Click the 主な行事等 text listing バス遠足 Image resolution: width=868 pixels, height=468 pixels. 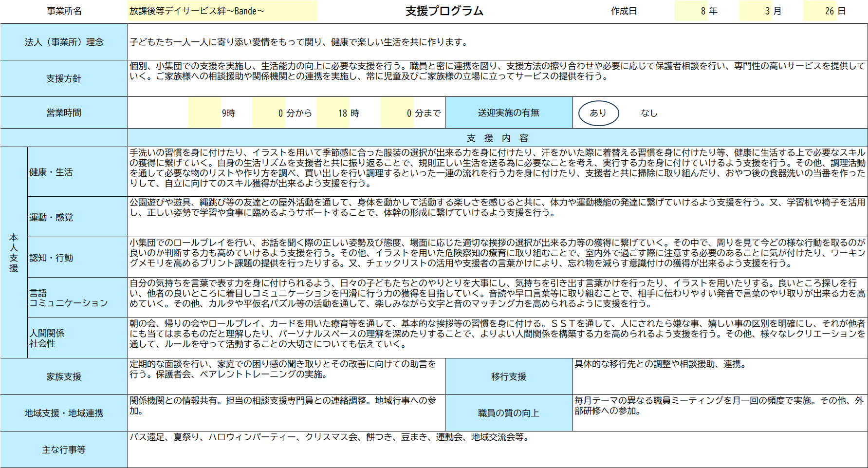(329, 437)
